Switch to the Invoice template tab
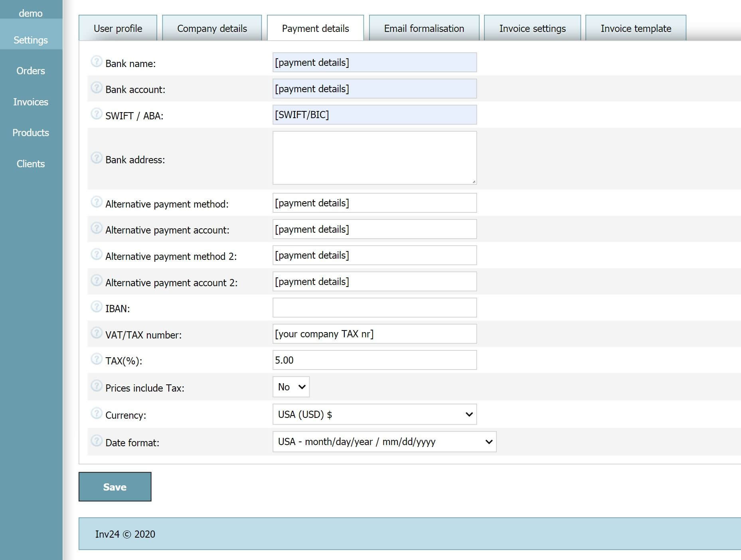Image resolution: width=741 pixels, height=560 pixels. click(635, 28)
